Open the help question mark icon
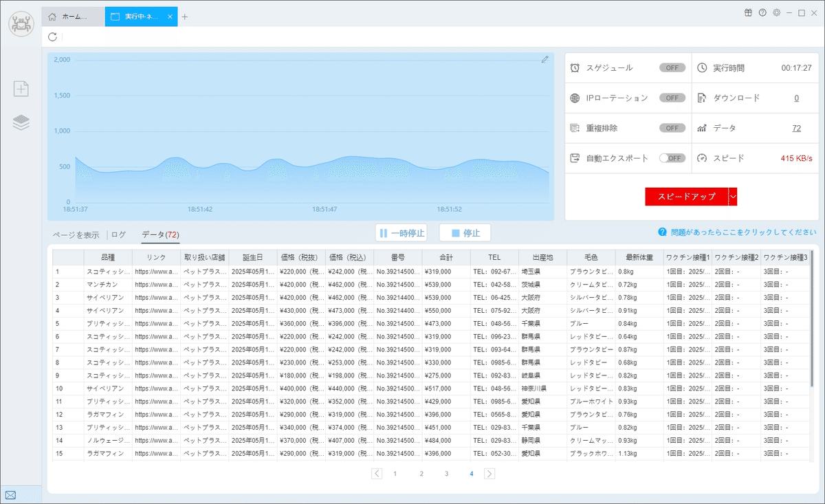825x504 pixels. [x=762, y=12]
